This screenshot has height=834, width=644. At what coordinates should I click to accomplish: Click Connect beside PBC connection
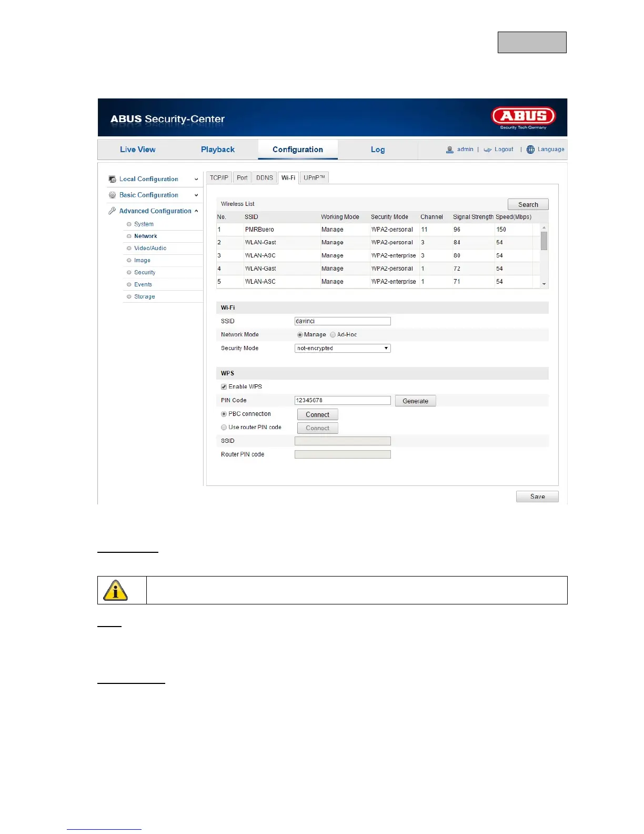318,415
